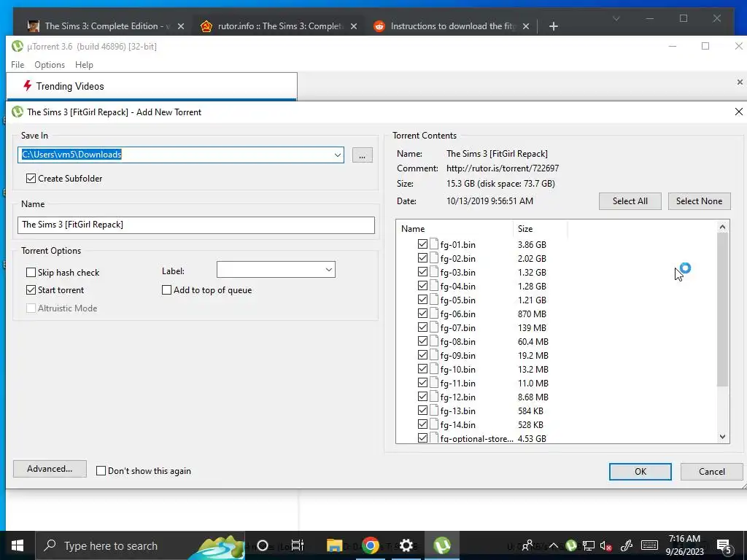The height and width of the screenshot is (560, 747).
Task: Click the file list scroll up arrow
Action: click(722, 227)
